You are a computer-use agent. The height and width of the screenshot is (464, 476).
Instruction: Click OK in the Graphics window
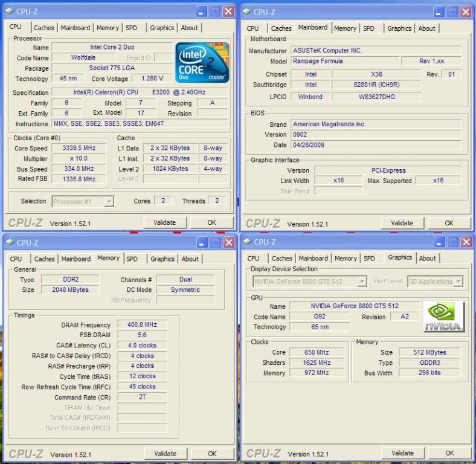point(449,453)
